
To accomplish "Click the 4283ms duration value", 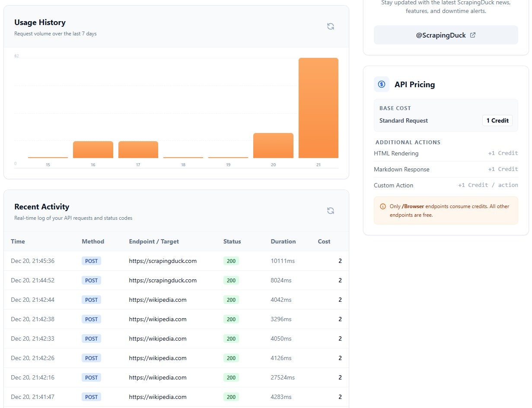I will 281,397.
